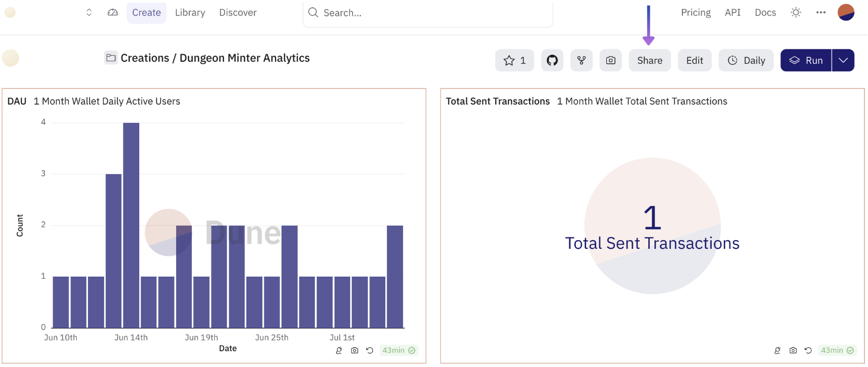868x367 pixels.
Task: Open the GitHub integration icon
Action: (x=552, y=61)
